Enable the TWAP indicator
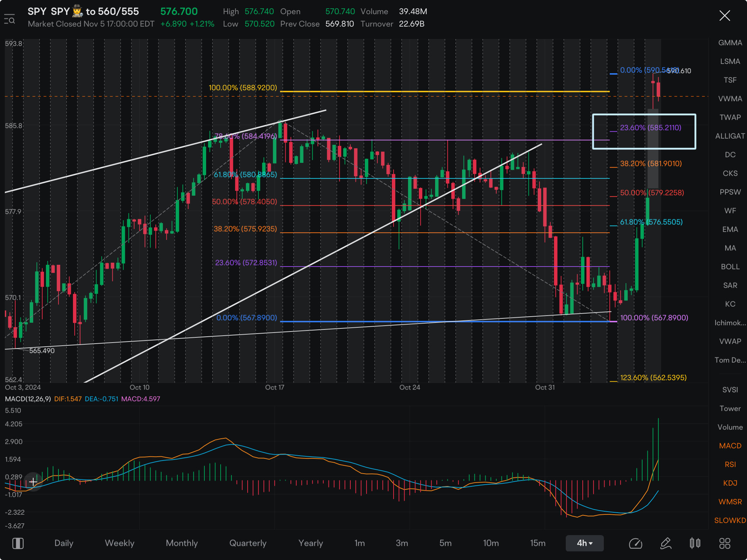747x560 pixels. (730, 118)
